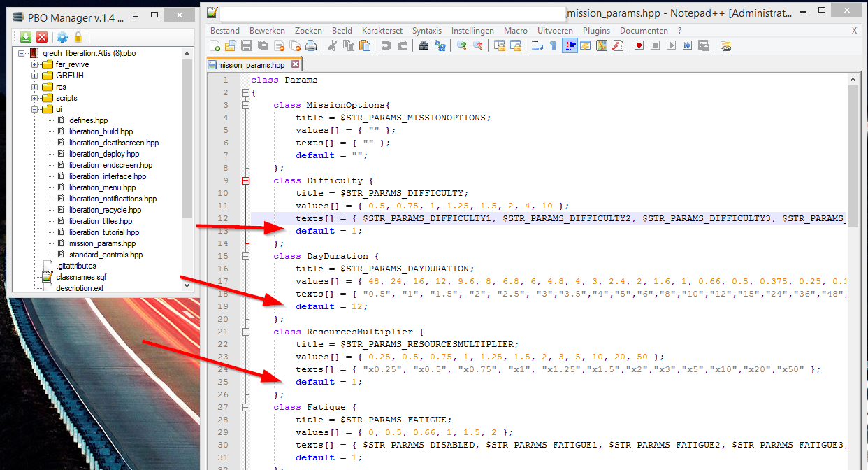The height and width of the screenshot is (470, 868).
Task: Open the Zoeken menu
Action: point(308,31)
